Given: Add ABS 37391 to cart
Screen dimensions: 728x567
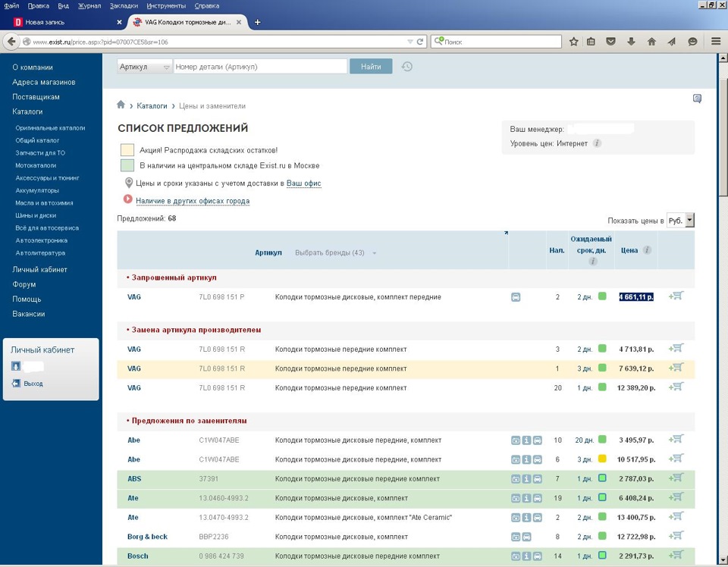Looking at the screenshot, I should [676, 478].
